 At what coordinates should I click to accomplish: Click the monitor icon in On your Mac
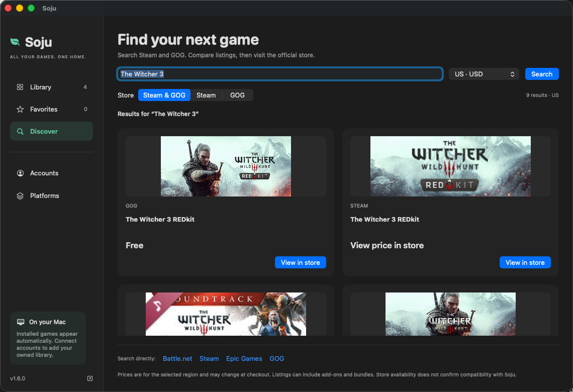pos(21,322)
